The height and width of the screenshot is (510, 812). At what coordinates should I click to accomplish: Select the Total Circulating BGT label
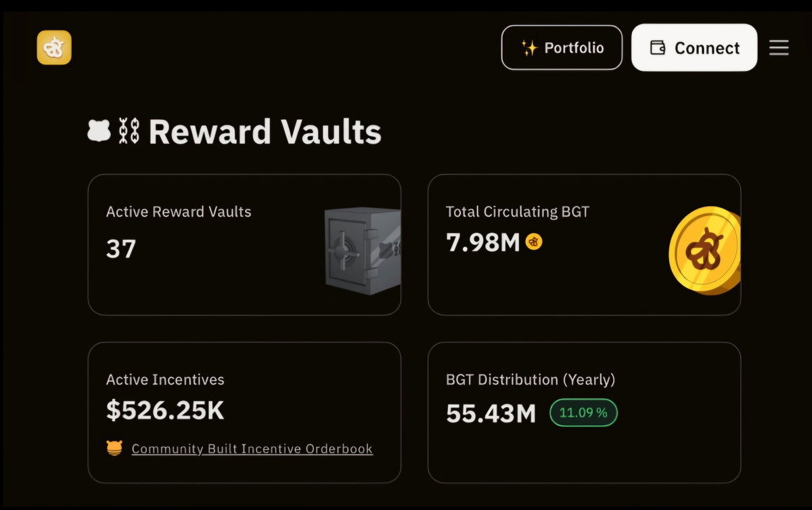pos(518,212)
